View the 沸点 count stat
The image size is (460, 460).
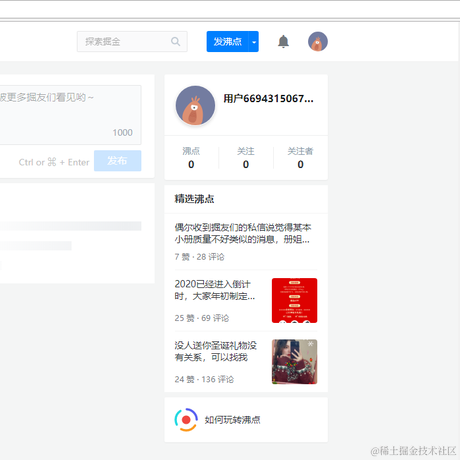tap(191, 158)
